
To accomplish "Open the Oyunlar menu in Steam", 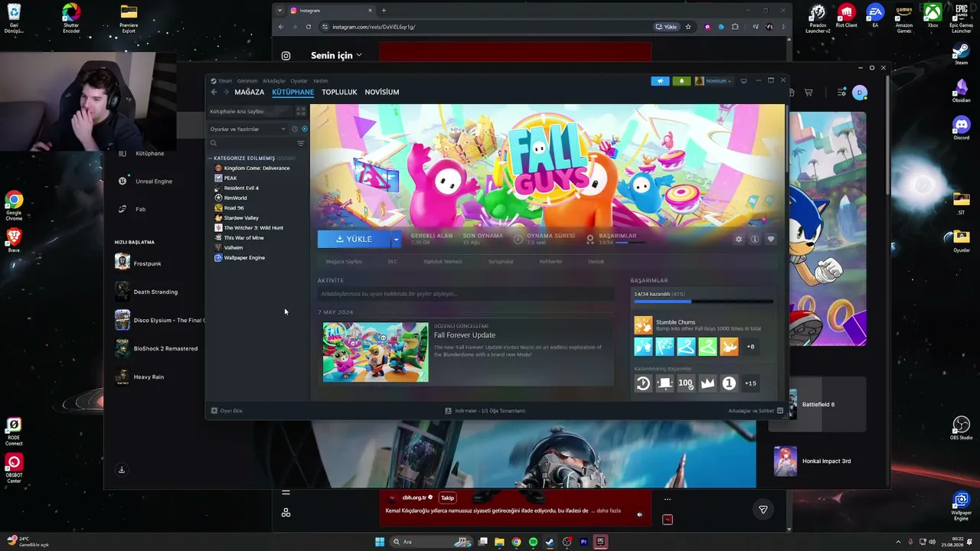I will (x=299, y=81).
